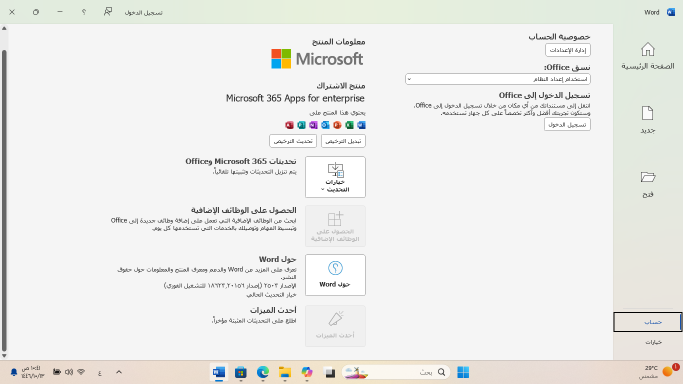
Task: Click the scrollbar up arrow
Action: pos(4,28)
